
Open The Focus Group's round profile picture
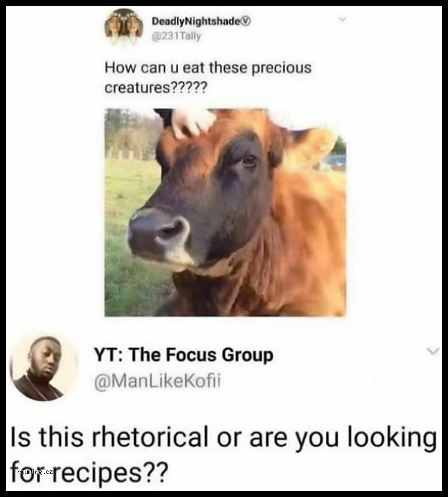coord(44,369)
